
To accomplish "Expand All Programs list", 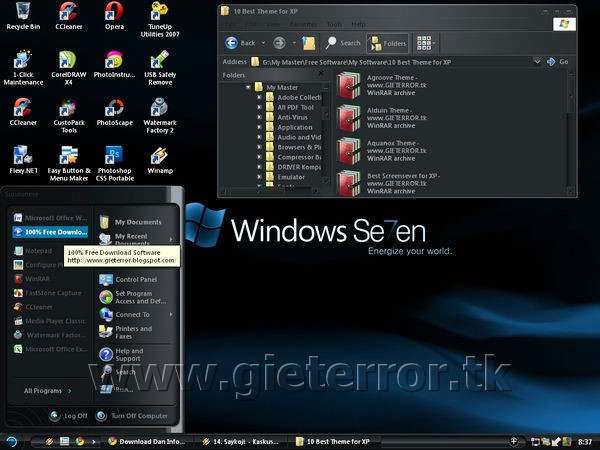I will 47,391.
